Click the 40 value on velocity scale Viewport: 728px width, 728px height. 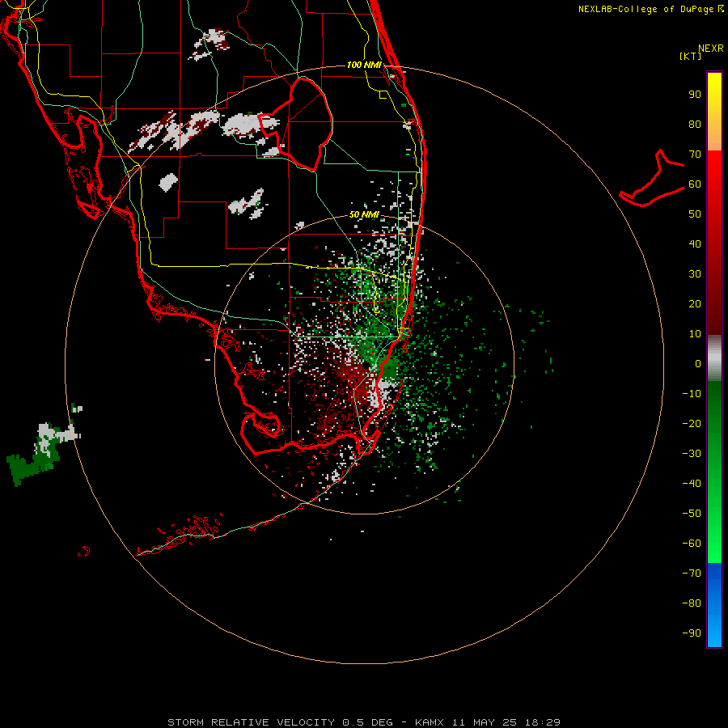coord(695,243)
